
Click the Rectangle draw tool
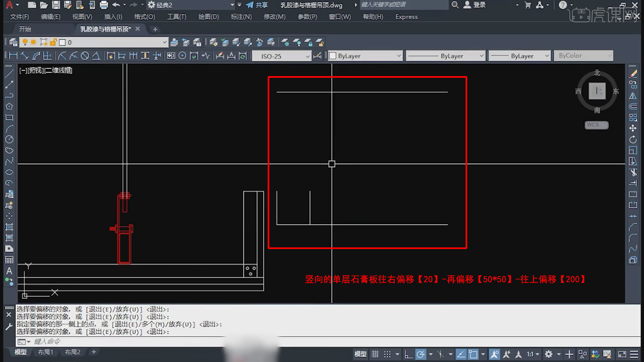point(9,118)
